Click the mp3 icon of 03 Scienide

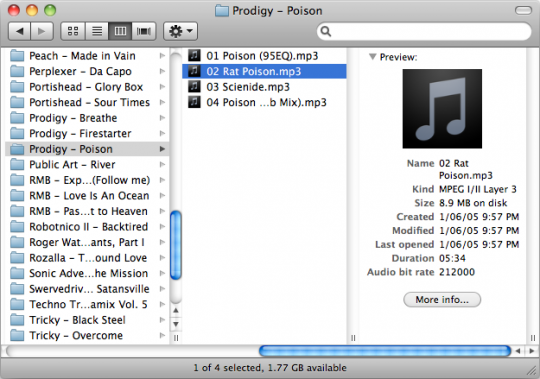(x=194, y=86)
